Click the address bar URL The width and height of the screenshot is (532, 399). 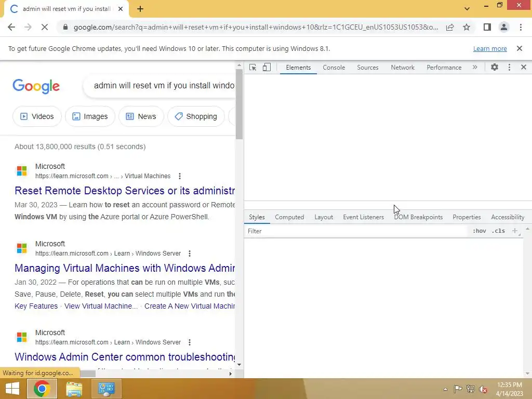pyautogui.click(x=256, y=27)
